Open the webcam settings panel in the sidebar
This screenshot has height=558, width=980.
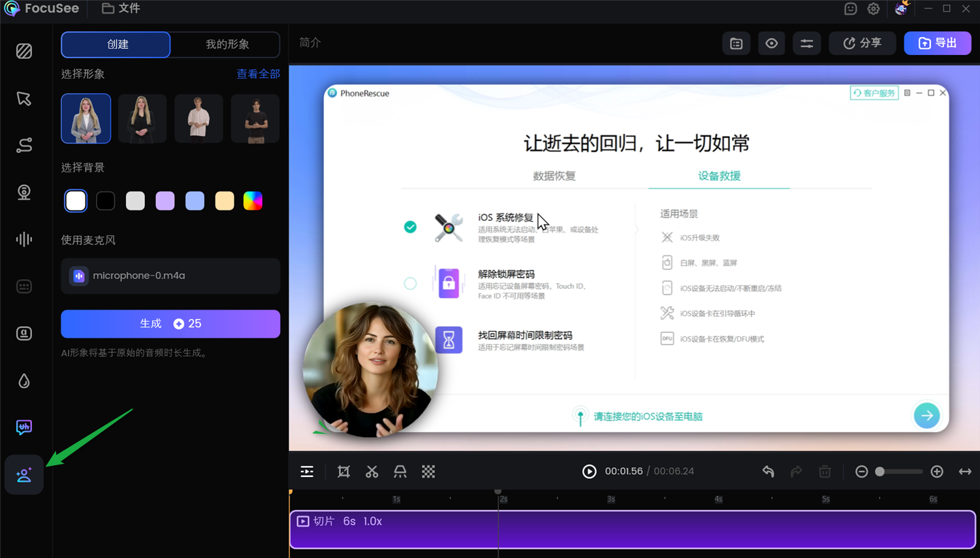point(24,192)
